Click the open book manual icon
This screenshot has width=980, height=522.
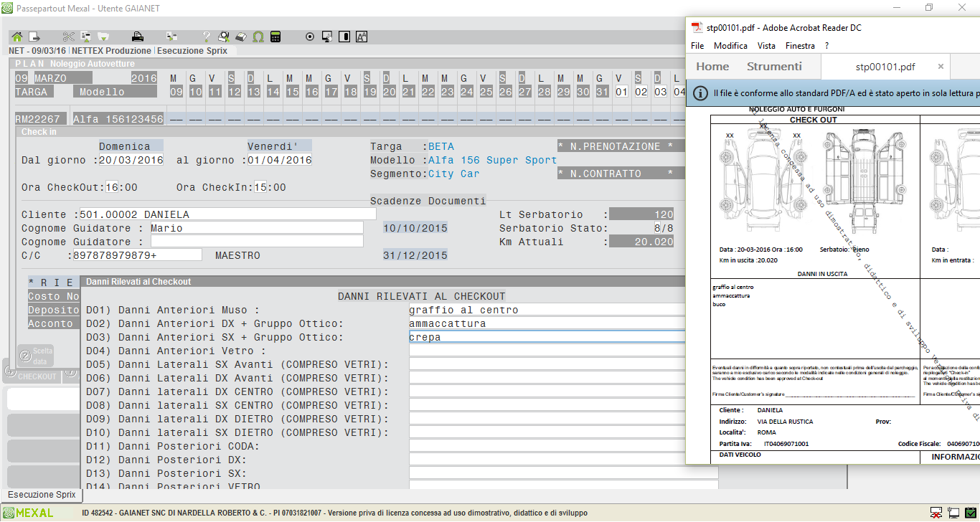tap(241, 37)
